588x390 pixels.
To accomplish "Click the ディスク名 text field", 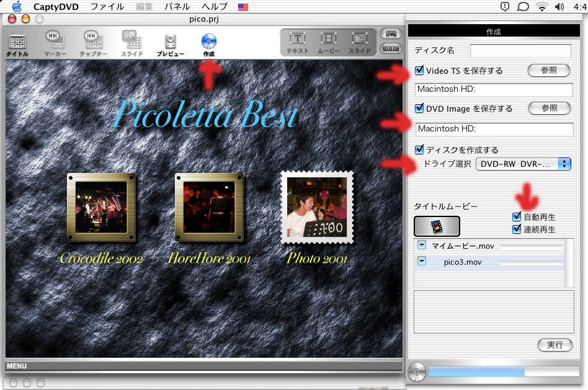I will pyautogui.click(x=520, y=51).
